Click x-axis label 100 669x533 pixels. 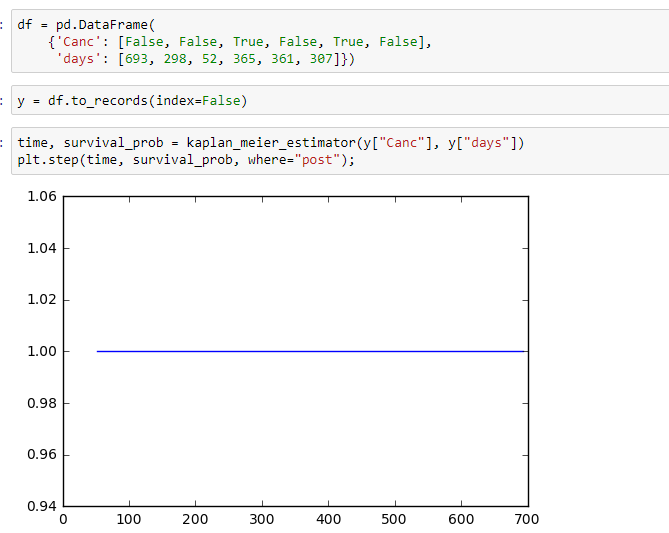click(129, 519)
